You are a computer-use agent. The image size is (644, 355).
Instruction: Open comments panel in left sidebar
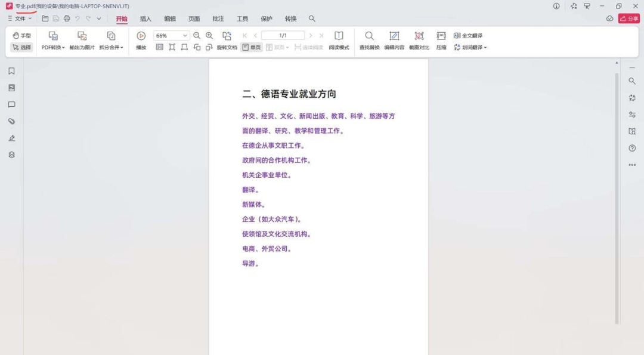pos(11,105)
